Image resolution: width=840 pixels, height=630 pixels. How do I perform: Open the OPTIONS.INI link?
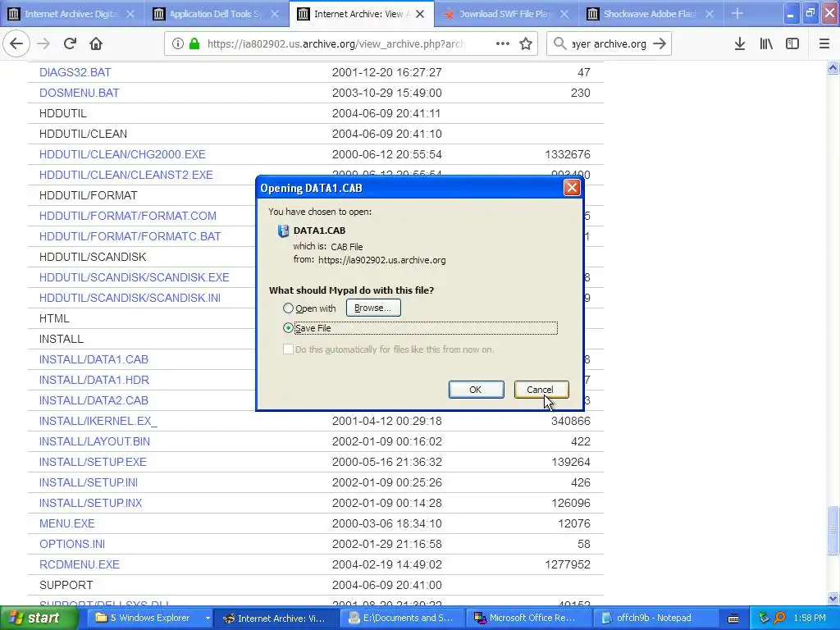(x=72, y=544)
